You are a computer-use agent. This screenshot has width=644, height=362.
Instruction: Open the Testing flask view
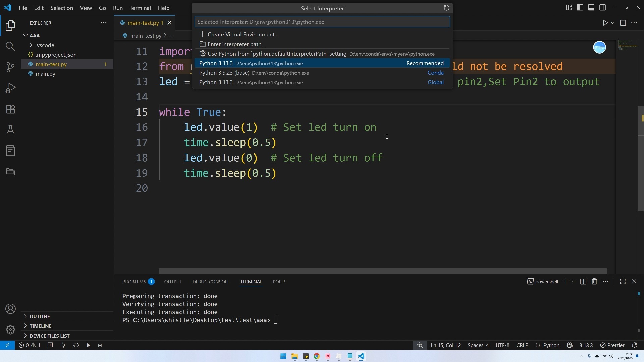pos(10,130)
